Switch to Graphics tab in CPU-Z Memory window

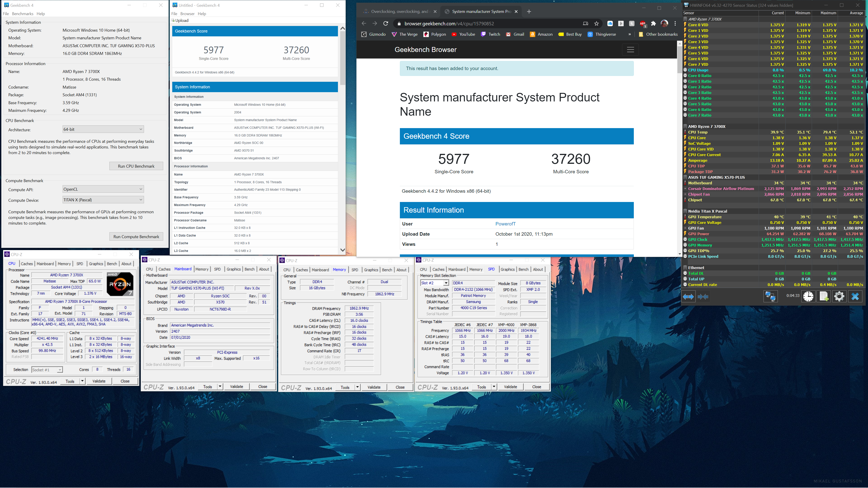coord(371,270)
